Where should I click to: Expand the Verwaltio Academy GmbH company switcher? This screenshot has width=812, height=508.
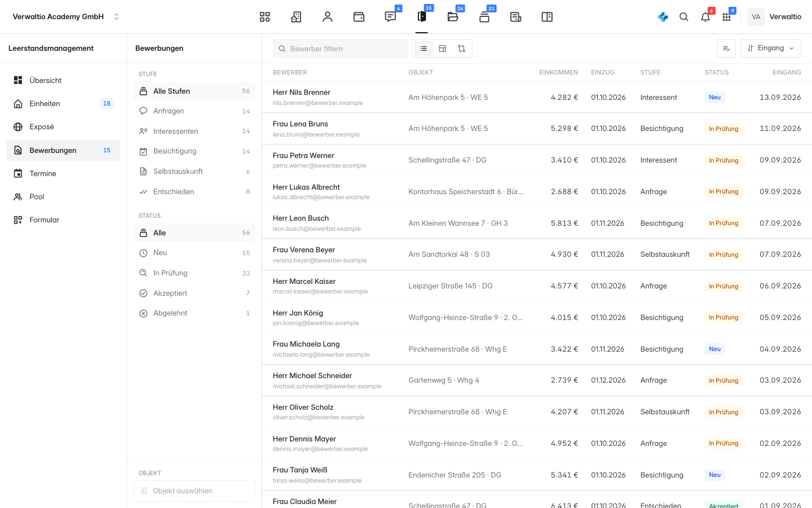pyautogui.click(x=66, y=17)
